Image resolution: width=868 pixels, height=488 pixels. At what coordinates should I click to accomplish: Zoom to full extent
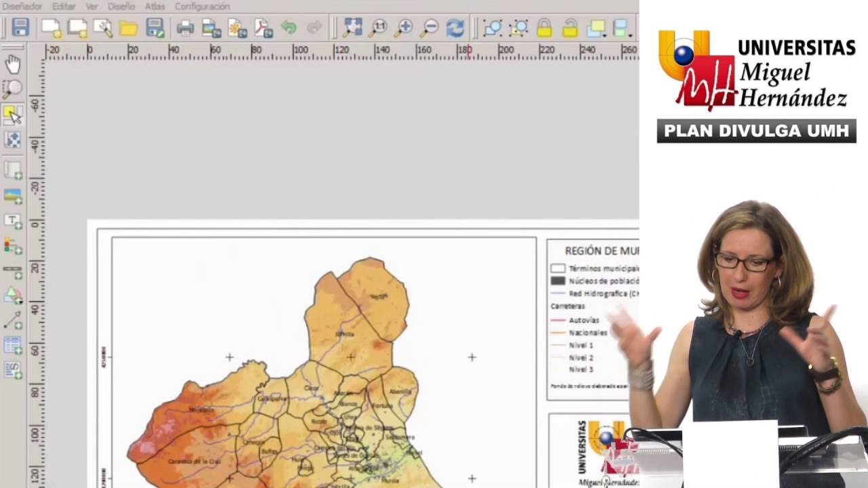coord(353,28)
